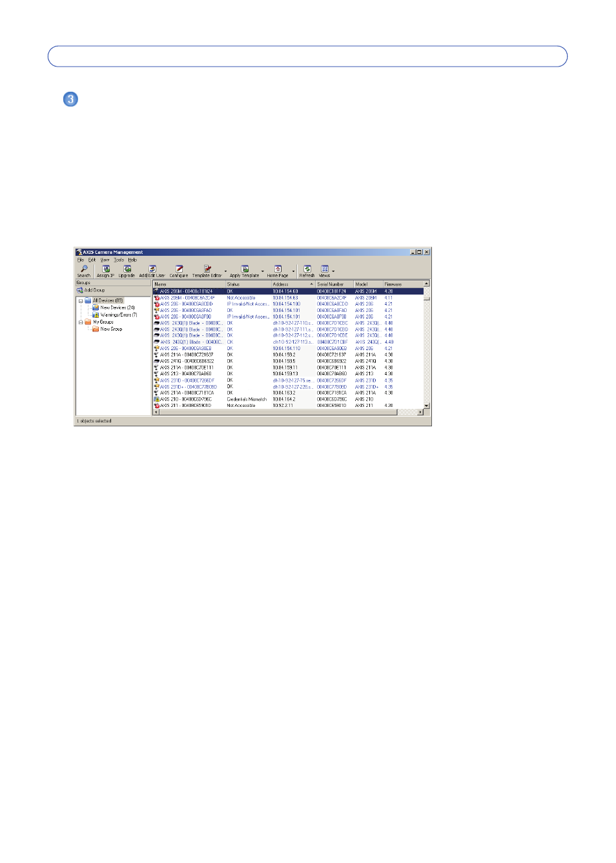Image resolution: width=616 pixels, height=863 pixels.
Task: Click the Configure toolbar icon
Action: click(x=179, y=269)
